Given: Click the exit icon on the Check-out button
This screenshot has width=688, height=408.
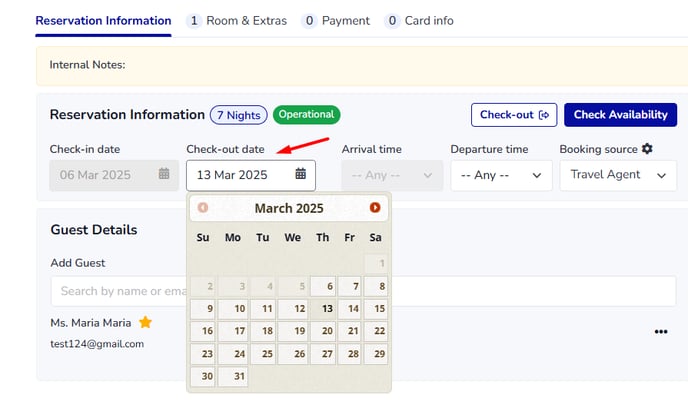Looking at the screenshot, I should click(x=544, y=115).
